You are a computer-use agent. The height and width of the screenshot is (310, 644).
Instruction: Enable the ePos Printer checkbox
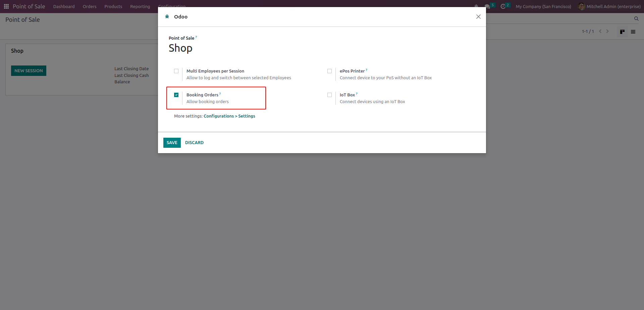[x=330, y=71]
